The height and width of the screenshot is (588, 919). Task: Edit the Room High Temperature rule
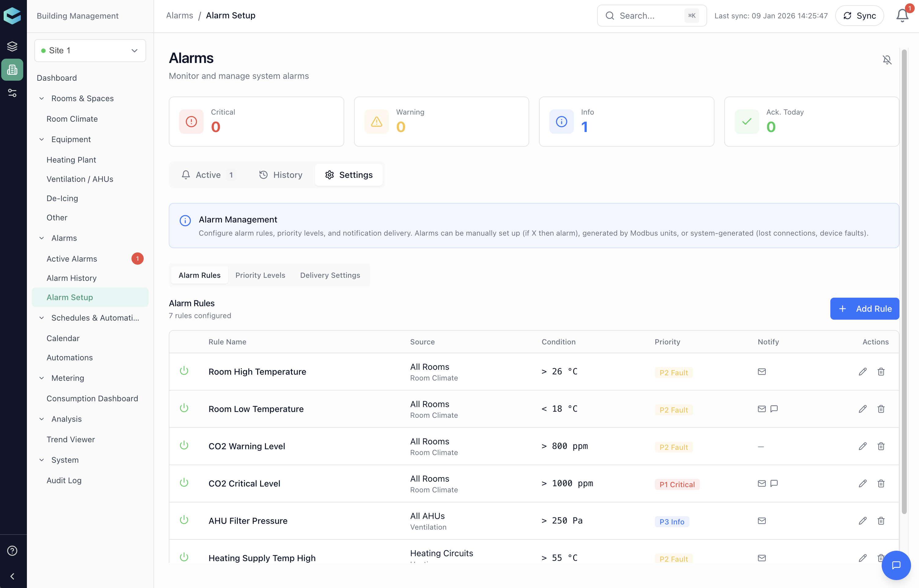[862, 372]
